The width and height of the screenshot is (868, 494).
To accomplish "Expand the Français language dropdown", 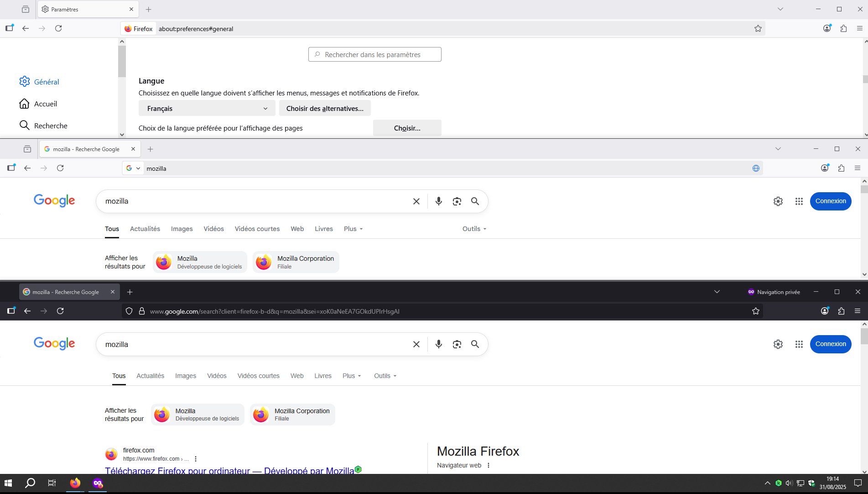I will tap(207, 108).
